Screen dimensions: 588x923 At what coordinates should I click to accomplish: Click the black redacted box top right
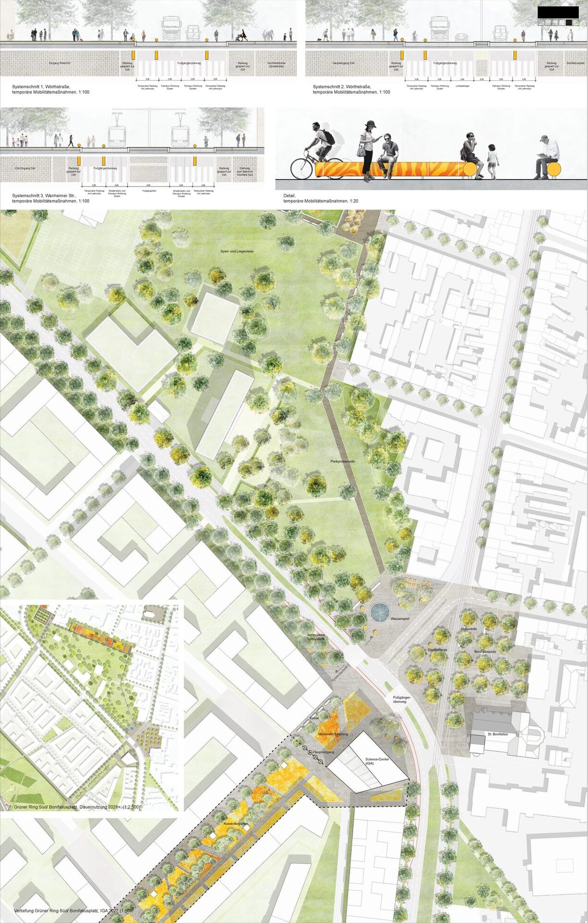coord(558,12)
